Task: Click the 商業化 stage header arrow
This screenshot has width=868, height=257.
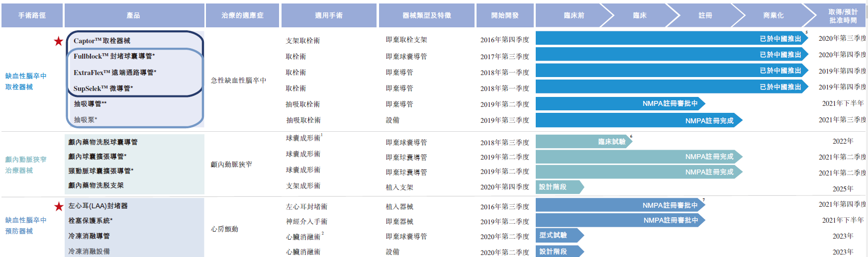Action: click(773, 15)
